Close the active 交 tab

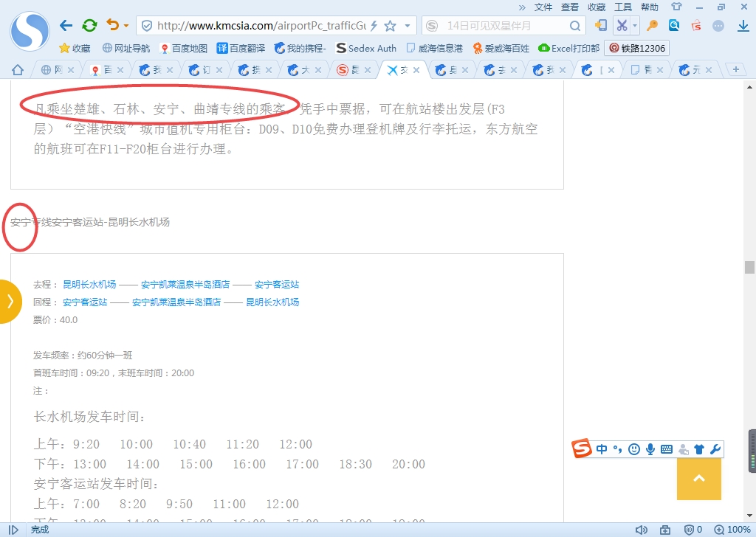pyautogui.click(x=416, y=70)
